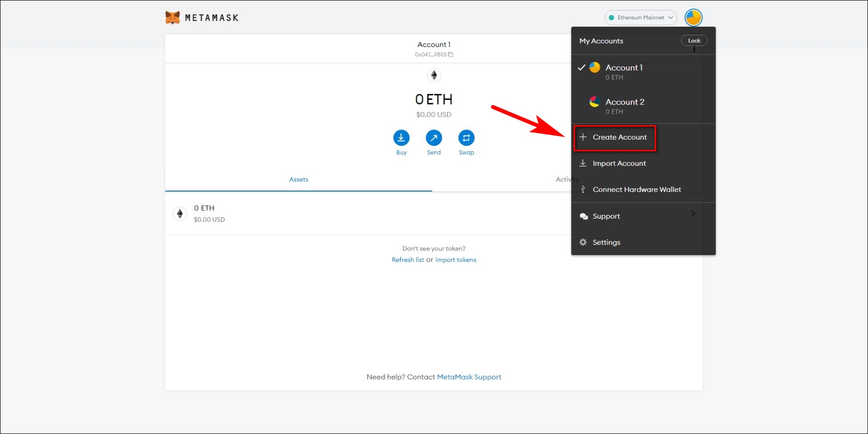
Task: Click the My Accounts heading
Action: (x=601, y=41)
